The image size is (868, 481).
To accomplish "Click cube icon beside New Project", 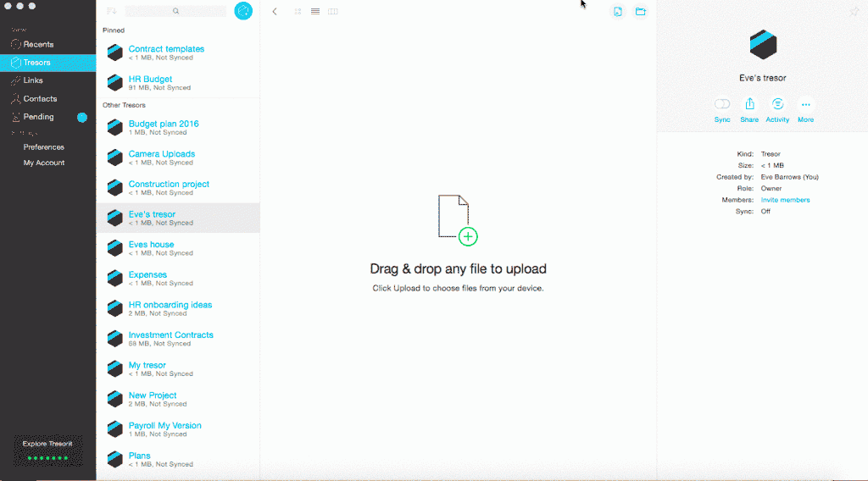I will (x=114, y=399).
